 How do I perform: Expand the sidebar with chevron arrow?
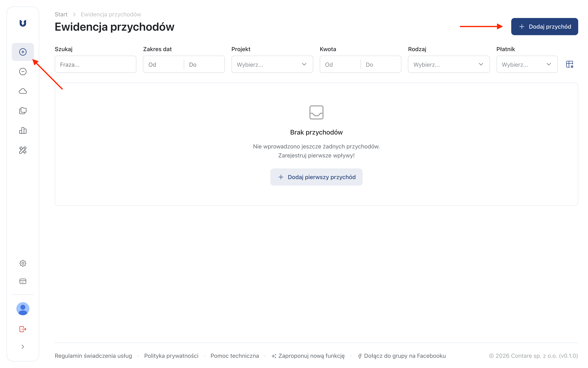[23, 347]
